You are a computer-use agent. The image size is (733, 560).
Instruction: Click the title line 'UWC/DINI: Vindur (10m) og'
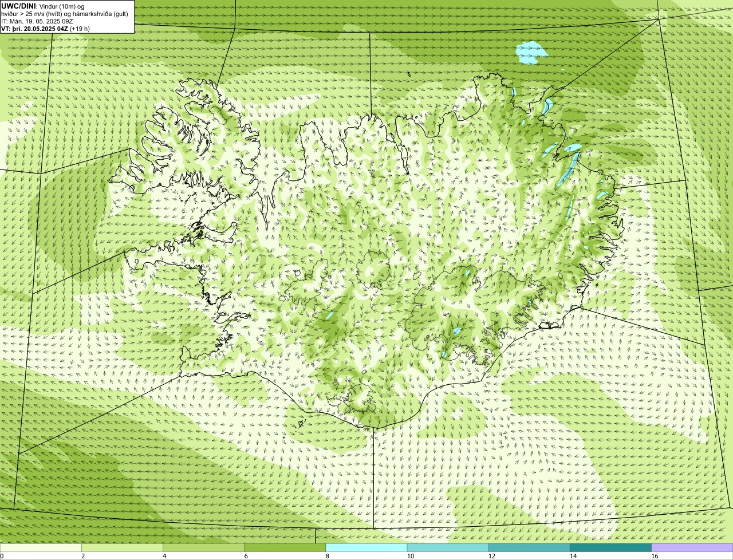point(42,6)
